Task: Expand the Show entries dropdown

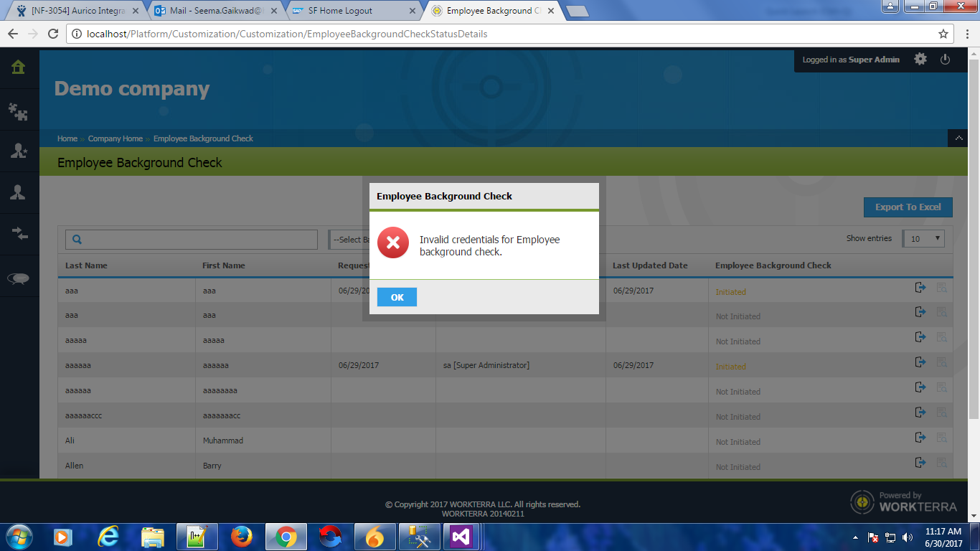Action: coord(923,239)
